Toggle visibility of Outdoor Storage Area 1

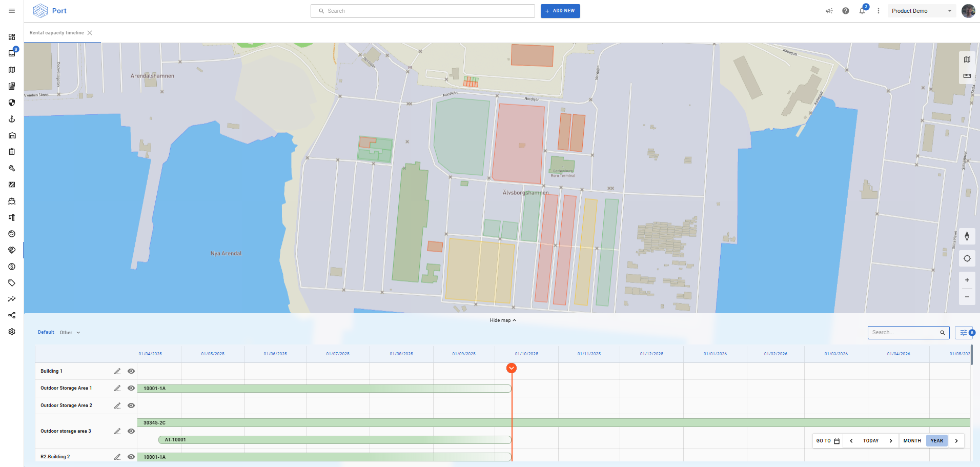tap(131, 388)
